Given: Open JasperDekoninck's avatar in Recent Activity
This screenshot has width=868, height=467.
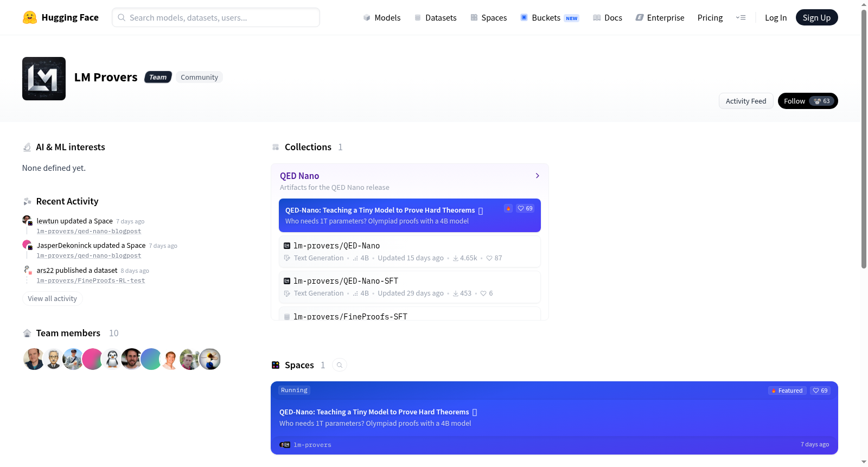Looking at the screenshot, I should click(x=27, y=245).
